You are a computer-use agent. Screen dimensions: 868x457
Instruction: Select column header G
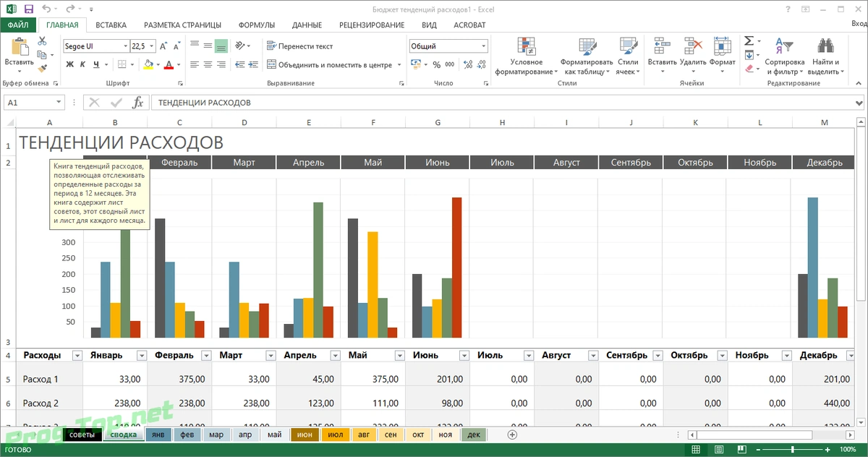(x=438, y=122)
